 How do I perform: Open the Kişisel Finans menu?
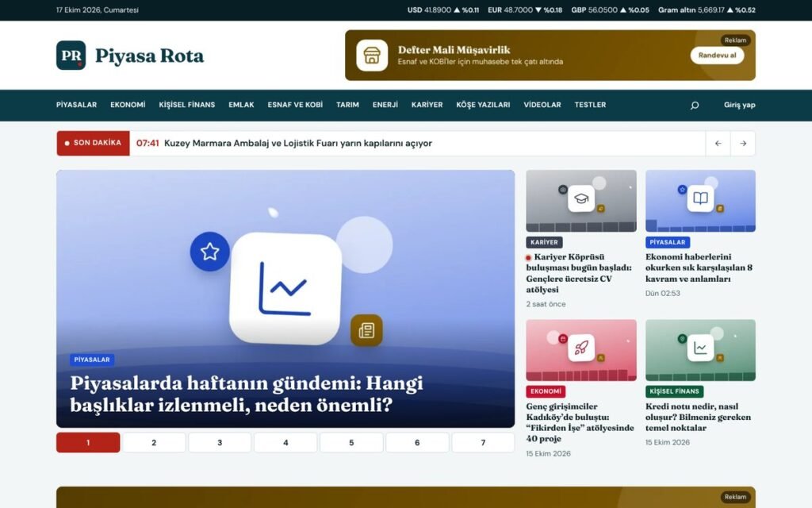coord(187,105)
